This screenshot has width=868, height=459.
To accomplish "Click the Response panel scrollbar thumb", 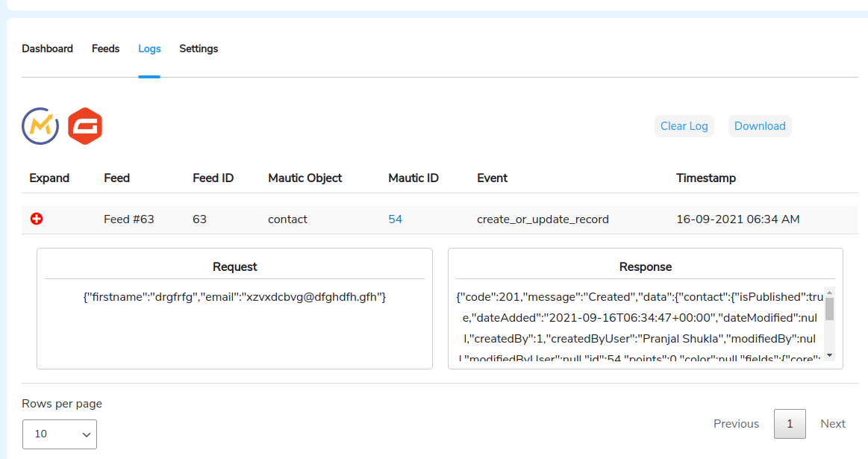I will 829,308.
